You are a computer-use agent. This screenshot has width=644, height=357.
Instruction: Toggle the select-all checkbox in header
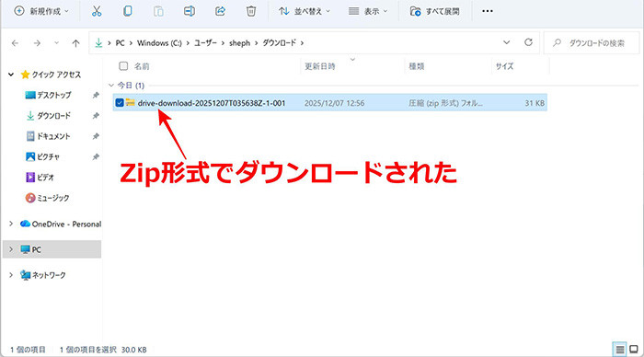[123, 65]
